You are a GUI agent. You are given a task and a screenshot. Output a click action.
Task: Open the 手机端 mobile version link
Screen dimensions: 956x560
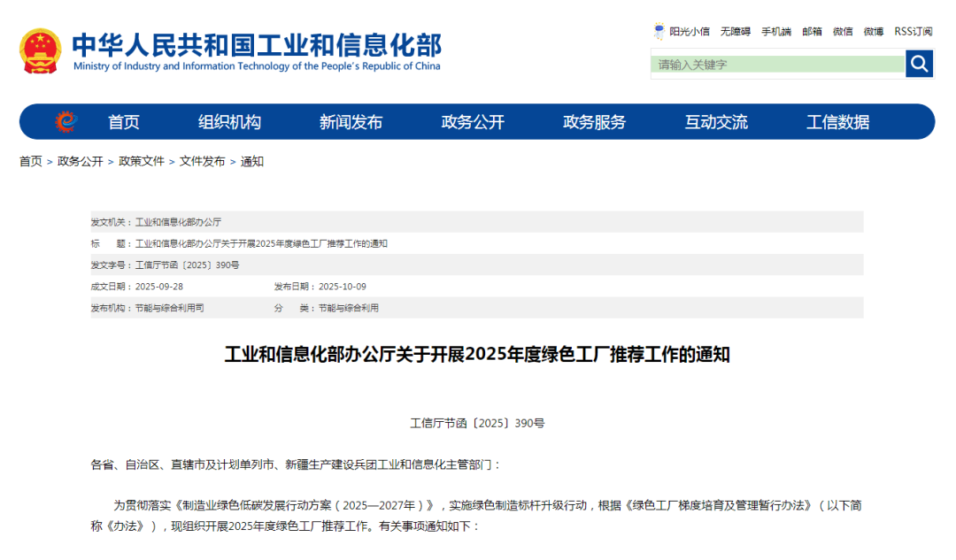[x=776, y=32]
